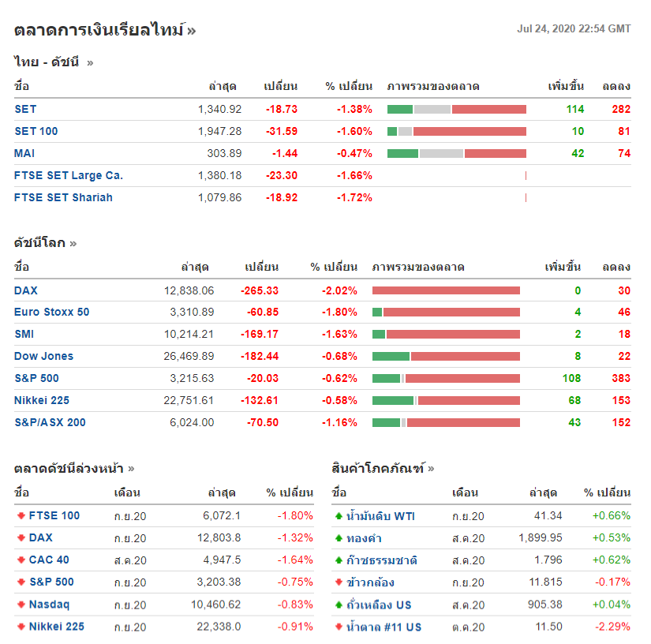Expand the ดัชนีโลก section chevron
Screen dimensions: 651x644
73,243
